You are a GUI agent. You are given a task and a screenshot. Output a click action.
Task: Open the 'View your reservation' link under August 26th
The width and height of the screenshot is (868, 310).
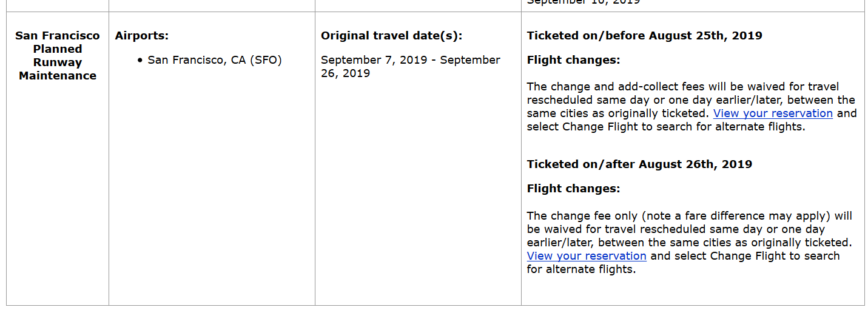click(x=587, y=256)
